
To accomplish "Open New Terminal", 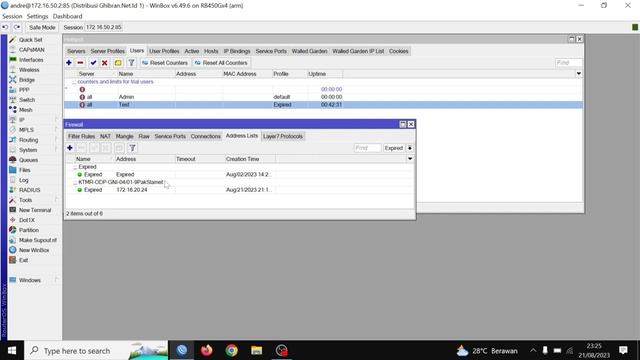I will pos(35,210).
